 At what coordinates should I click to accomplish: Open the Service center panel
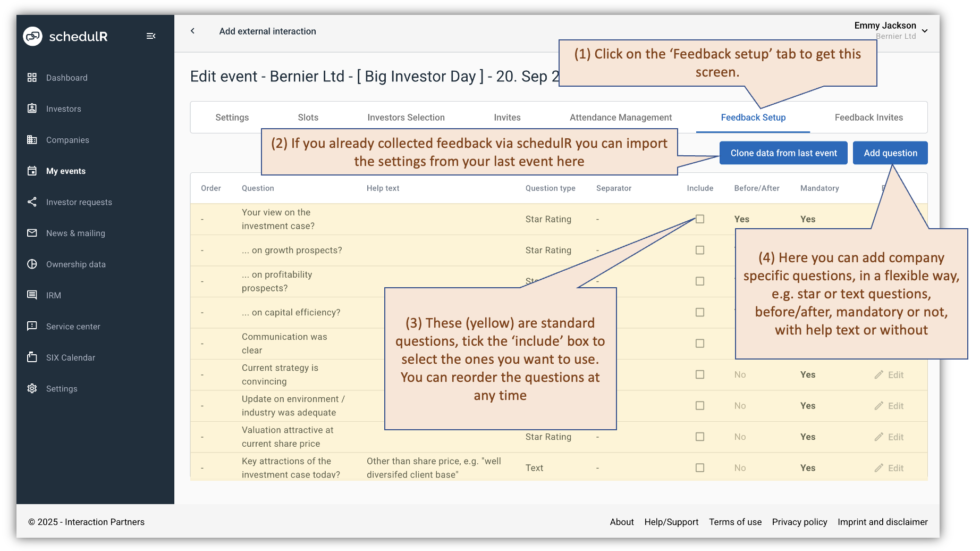32,327
